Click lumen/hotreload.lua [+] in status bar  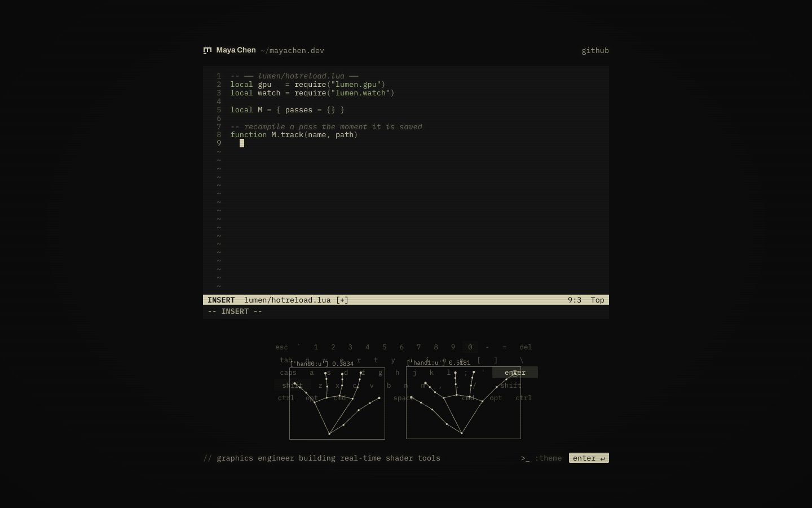coord(296,300)
